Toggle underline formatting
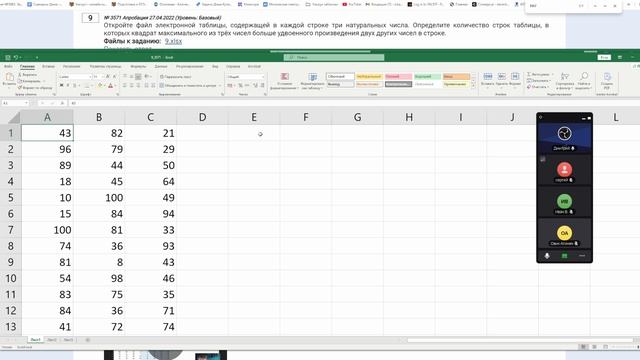The image size is (640, 360). [74, 85]
